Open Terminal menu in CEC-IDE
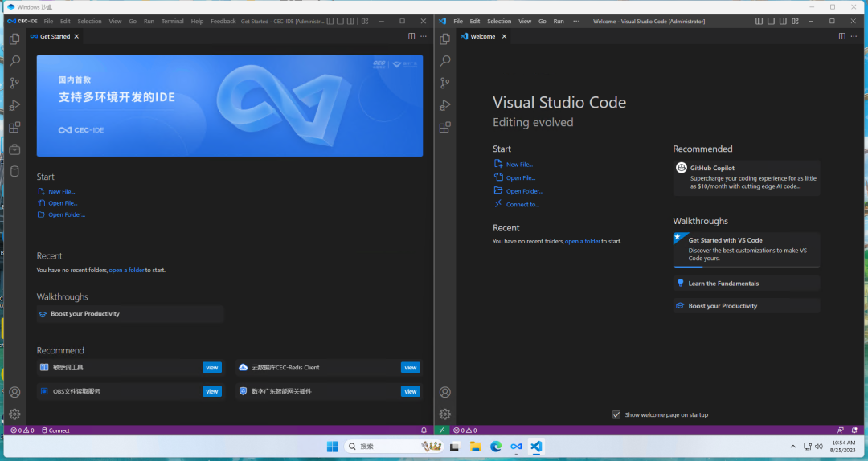 click(172, 21)
